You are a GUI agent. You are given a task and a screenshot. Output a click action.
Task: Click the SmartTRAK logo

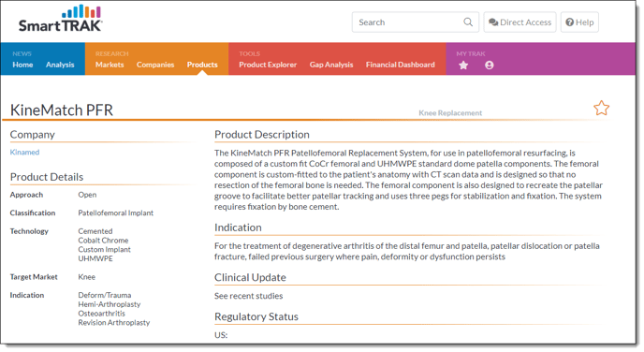(60, 19)
